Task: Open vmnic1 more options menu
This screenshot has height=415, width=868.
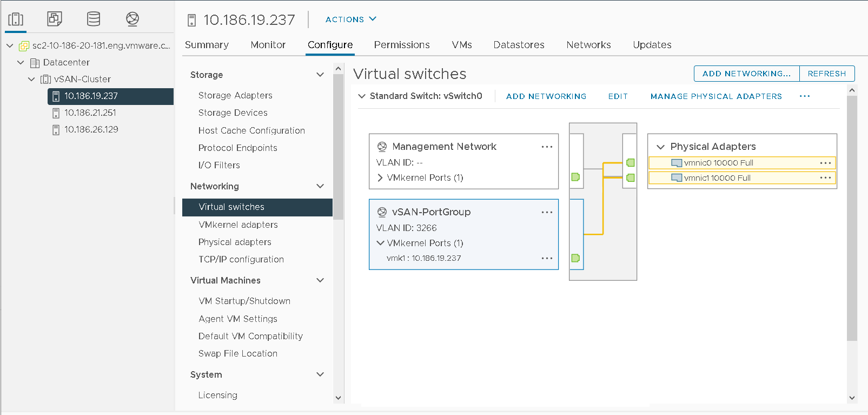Action: tap(825, 177)
